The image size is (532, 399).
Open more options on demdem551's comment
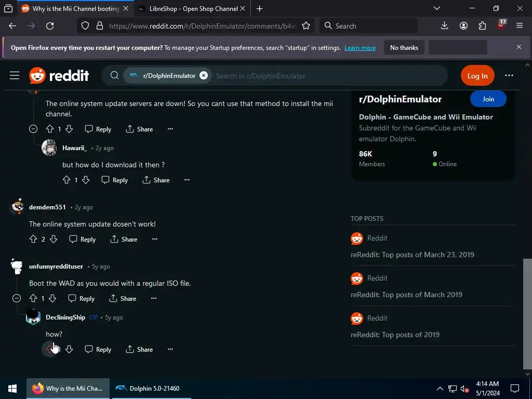[155, 239]
